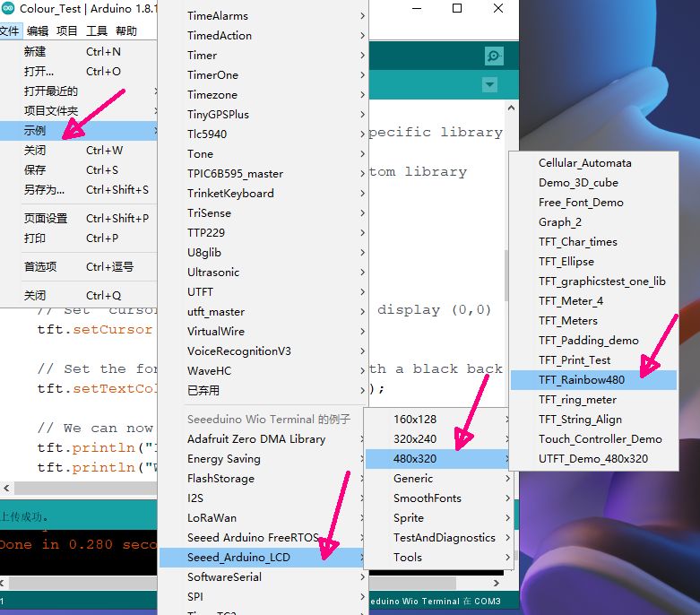
Task: Open the 文件 menu
Action: pyautogui.click(x=9, y=30)
